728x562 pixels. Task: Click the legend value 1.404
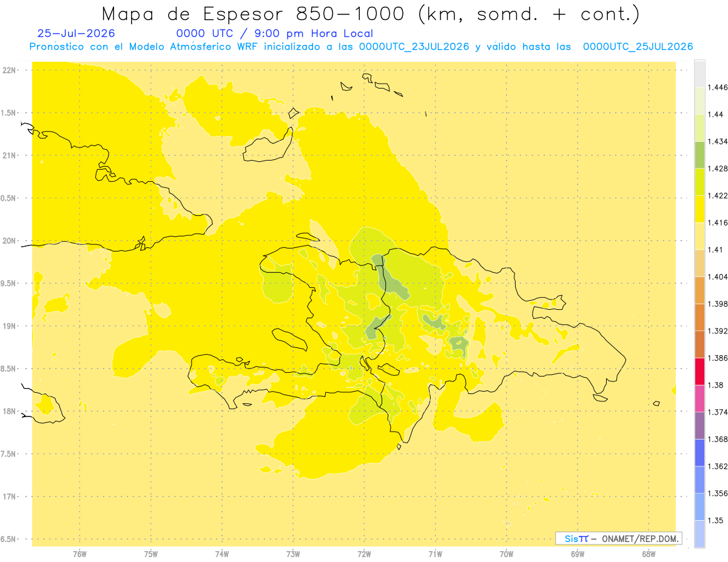pyautogui.click(x=717, y=276)
